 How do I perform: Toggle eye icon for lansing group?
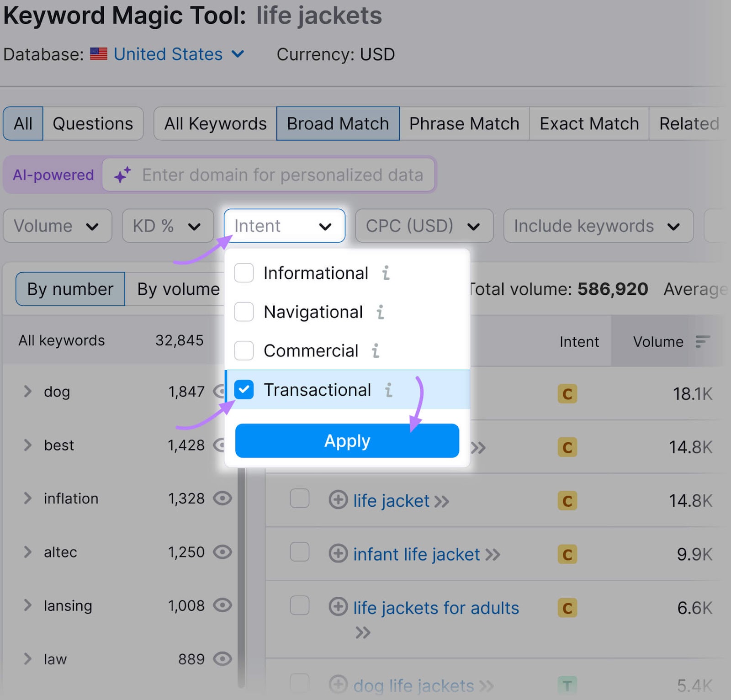[223, 605]
